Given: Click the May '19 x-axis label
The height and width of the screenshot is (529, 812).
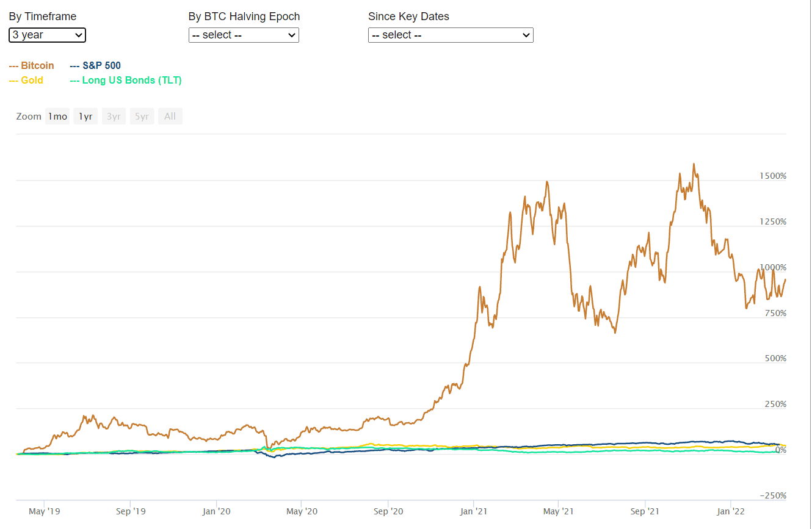Looking at the screenshot, I should (45, 511).
